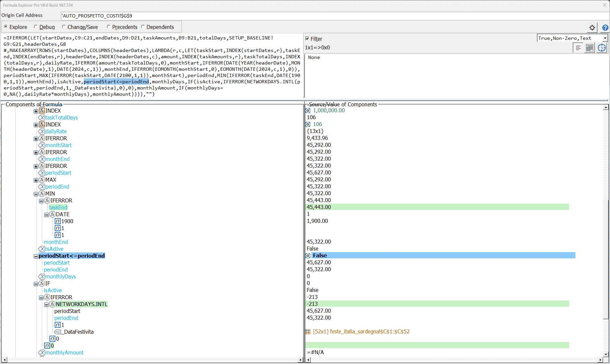This screenshot has width=610, height=364.
Task: Click the =#N/A value row
Action: (315, 352)
